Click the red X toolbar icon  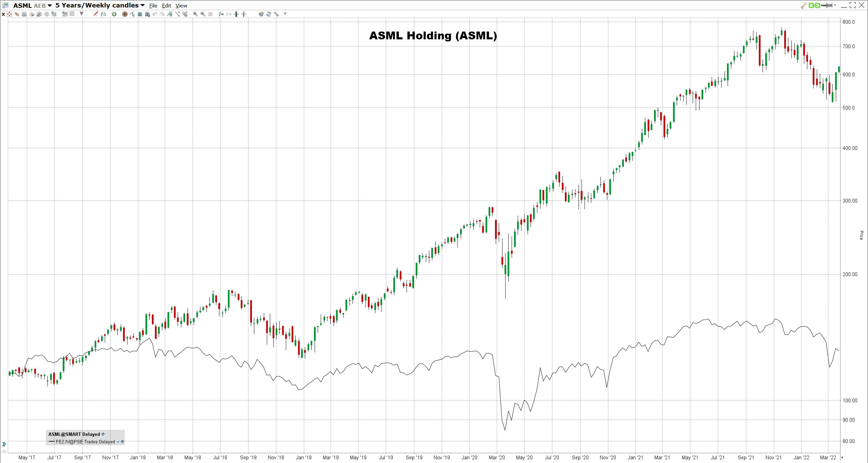pyautogui.click(x=3, y=14)
